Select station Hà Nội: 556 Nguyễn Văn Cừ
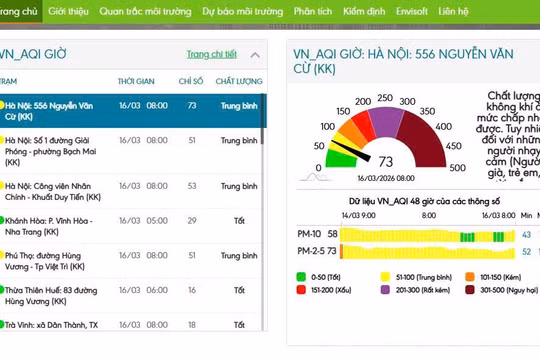Screen dimensions: 540x360 click(x=131, y=111)
